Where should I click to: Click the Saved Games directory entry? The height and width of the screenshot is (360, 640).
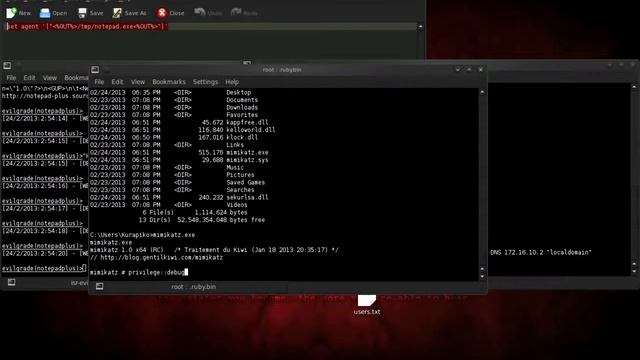(246, 182)
